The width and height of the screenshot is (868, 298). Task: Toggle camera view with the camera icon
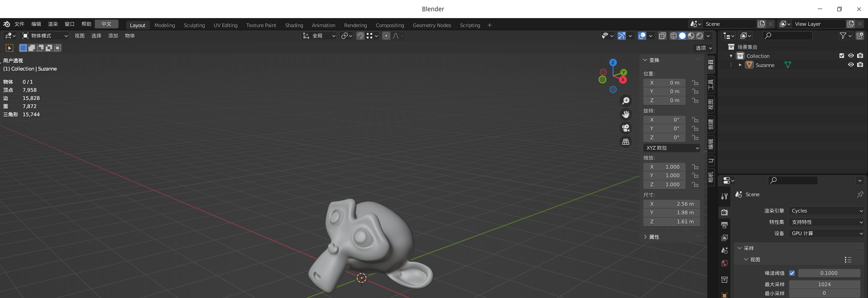point(626,128)
